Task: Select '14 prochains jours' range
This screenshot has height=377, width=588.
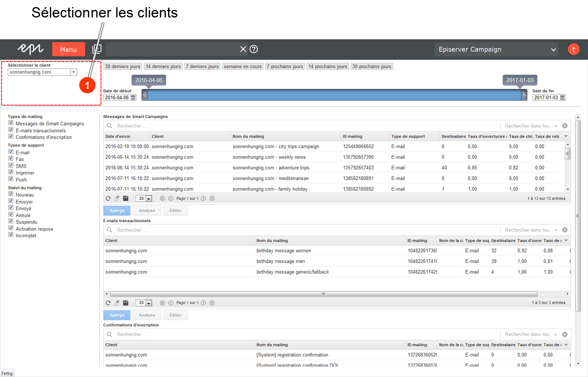Action: click(x=328, y=66)
